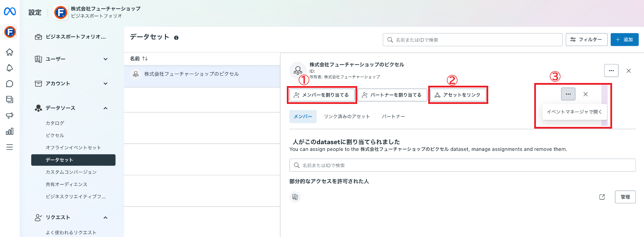Open the megaphone ads icon
Viewport: 644px width, 237px height.
tap(10, 115)
